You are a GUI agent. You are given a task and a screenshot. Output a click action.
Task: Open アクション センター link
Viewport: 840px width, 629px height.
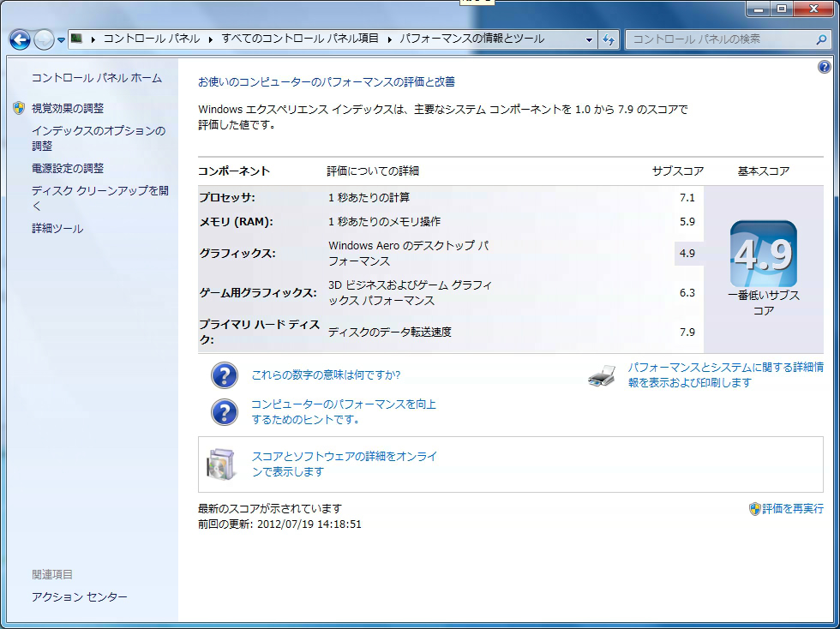(x=79, y=596)
